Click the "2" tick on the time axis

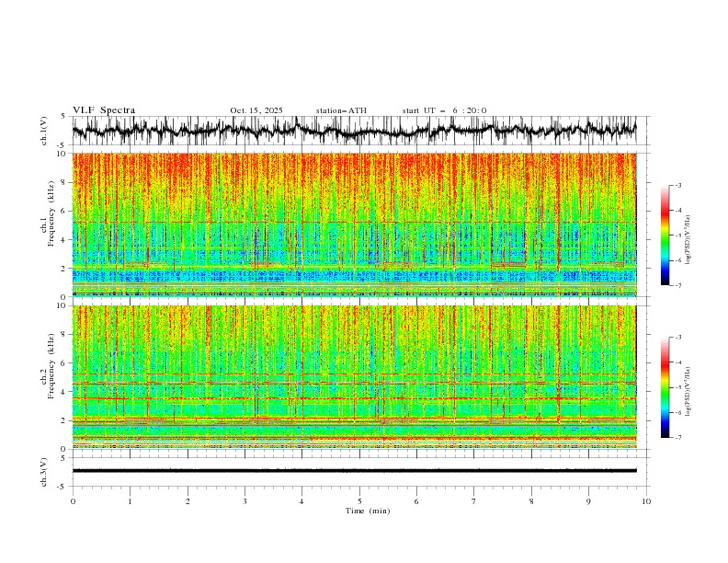188,501
